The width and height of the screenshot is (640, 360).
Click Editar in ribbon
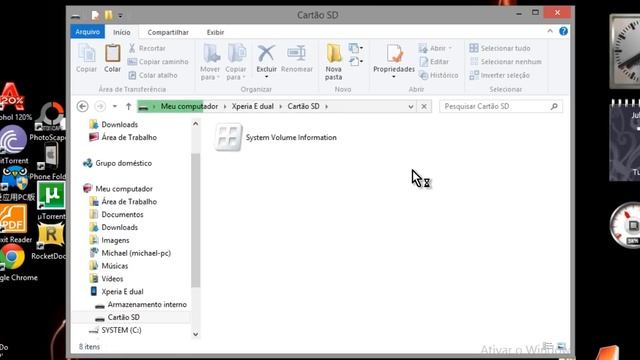434,62
